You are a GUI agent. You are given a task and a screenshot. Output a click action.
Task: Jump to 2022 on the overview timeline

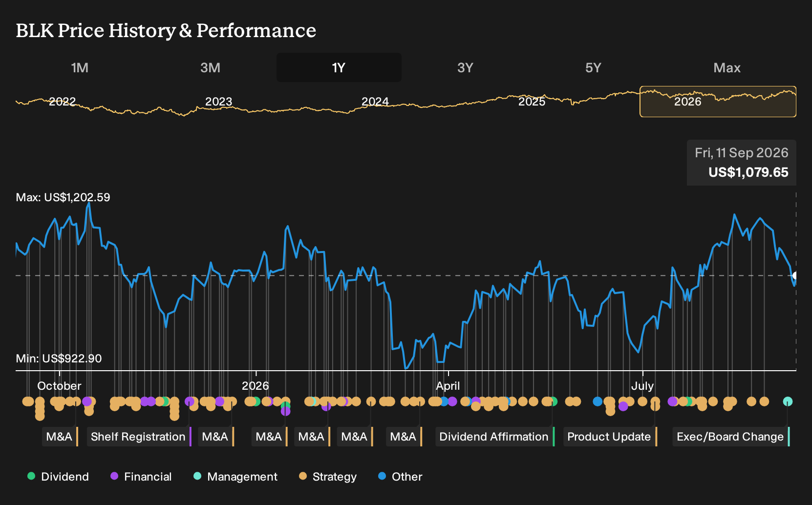coord(63,102)
